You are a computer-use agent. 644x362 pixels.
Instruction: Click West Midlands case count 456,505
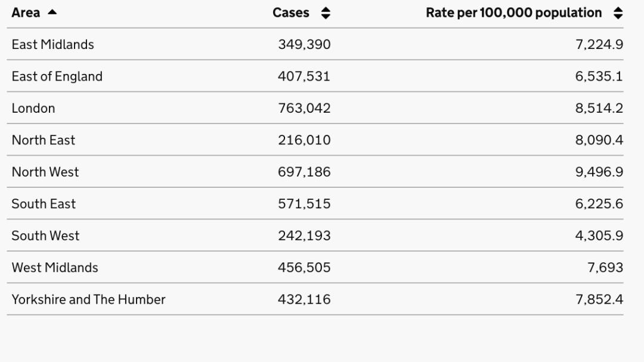pos(304,267)
